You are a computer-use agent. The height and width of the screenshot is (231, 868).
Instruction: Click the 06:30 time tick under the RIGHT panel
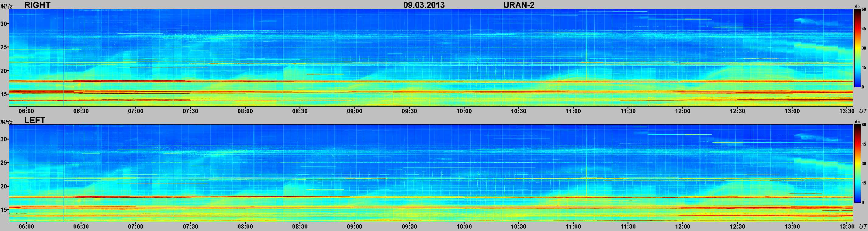pyautogui.click(x=81, y=111)
